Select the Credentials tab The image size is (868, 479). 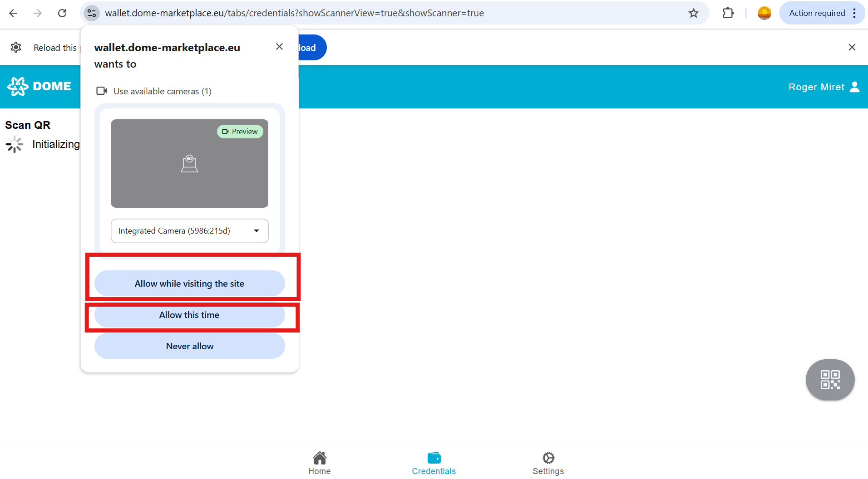434,463
